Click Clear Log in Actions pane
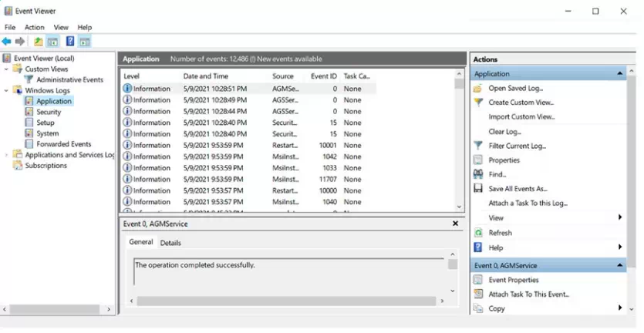 504,132
